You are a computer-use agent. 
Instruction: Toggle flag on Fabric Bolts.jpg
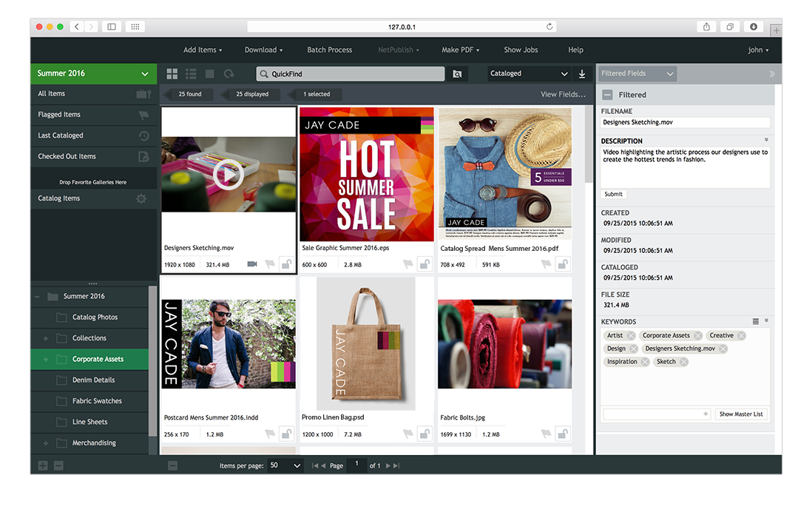547,434
